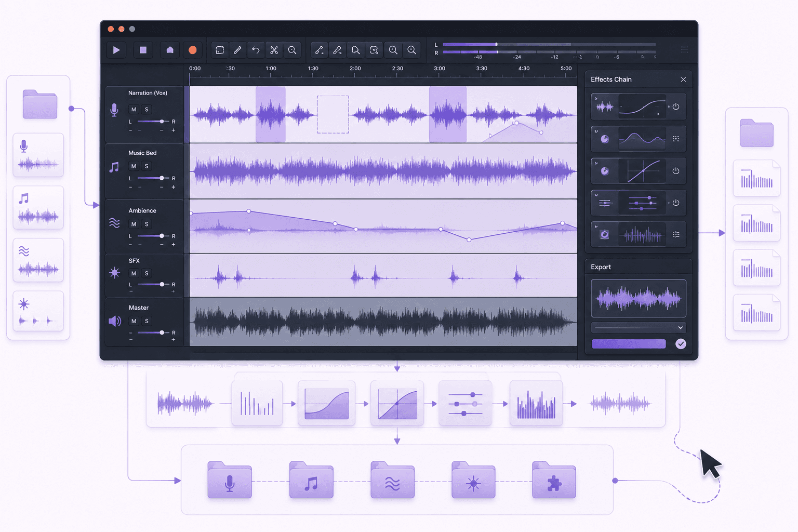
Task: Click the Effects Chain panel title
Action: (x=611, y=79)
